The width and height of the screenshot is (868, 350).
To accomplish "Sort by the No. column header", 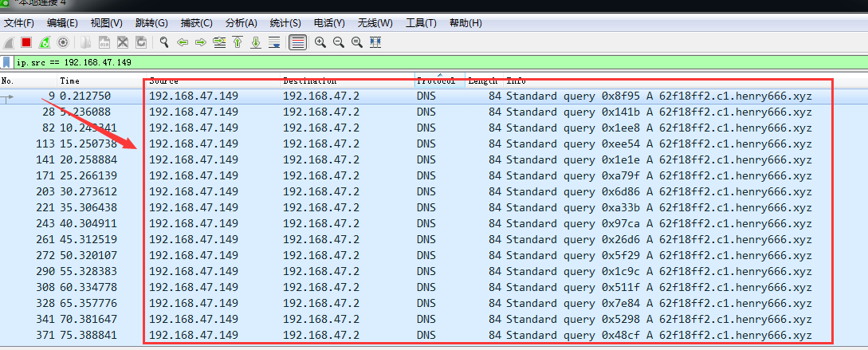I will point(29,81).
